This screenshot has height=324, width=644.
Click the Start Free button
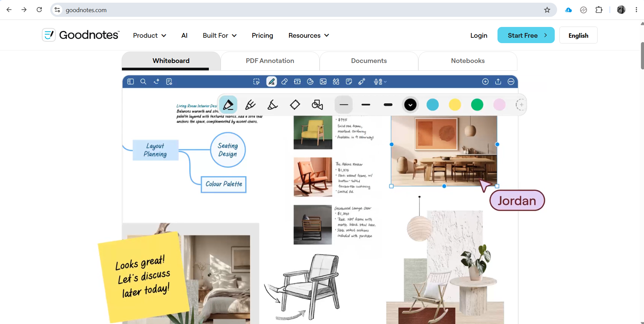tap(526, 35)
